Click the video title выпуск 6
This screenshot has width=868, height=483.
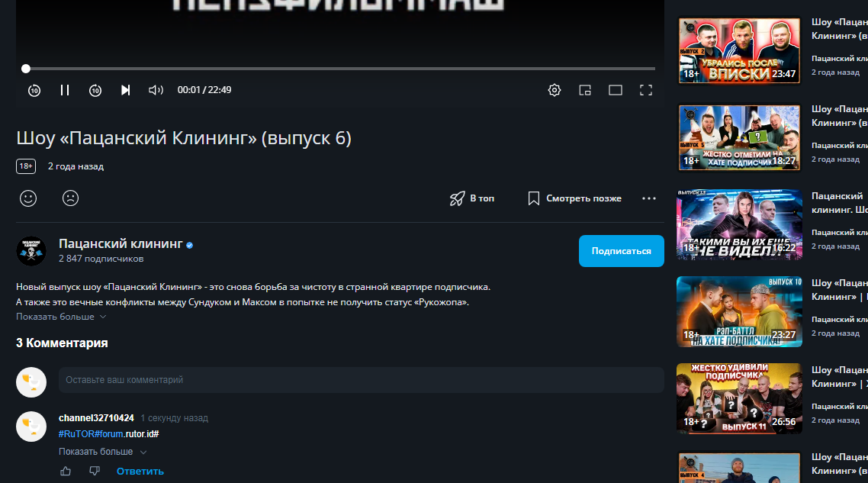pos(184,138)
